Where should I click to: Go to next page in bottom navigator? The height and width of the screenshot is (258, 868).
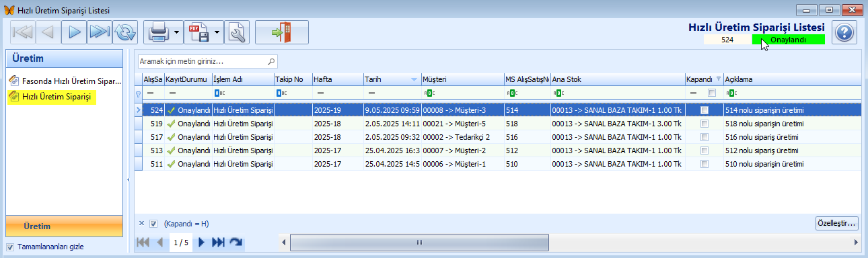pyautogui.click(x=201, y=242)
